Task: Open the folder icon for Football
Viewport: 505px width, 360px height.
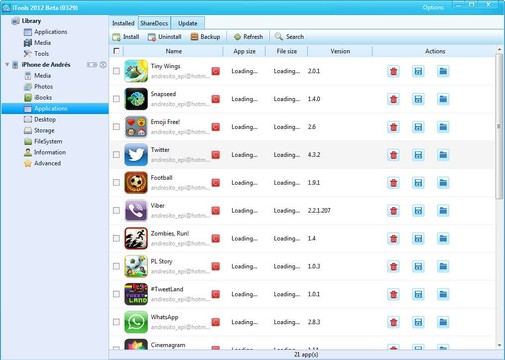Action: [x=443, y=183]
